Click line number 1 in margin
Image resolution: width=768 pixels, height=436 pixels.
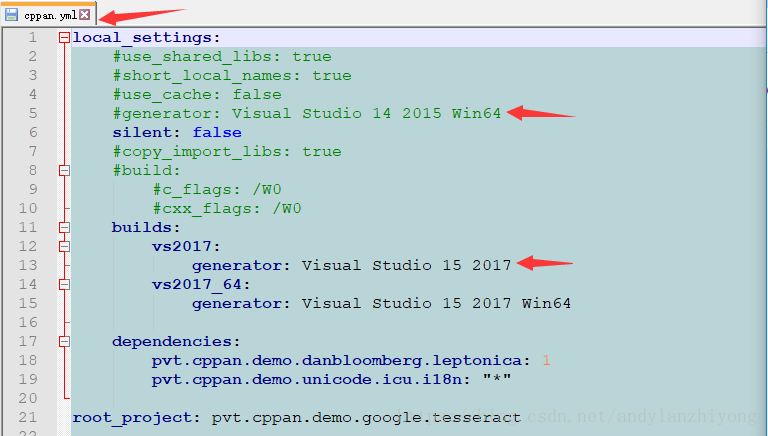(33, 38)
